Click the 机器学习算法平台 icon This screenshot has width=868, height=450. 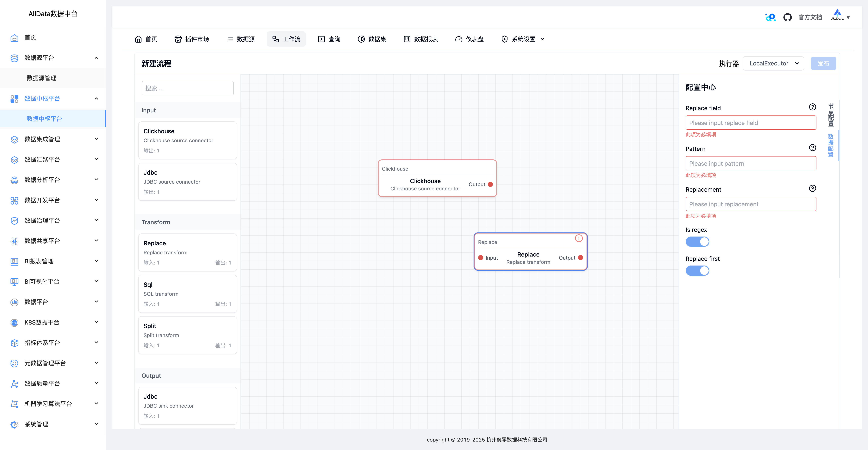pyautogui.click(x=14, y=404)
